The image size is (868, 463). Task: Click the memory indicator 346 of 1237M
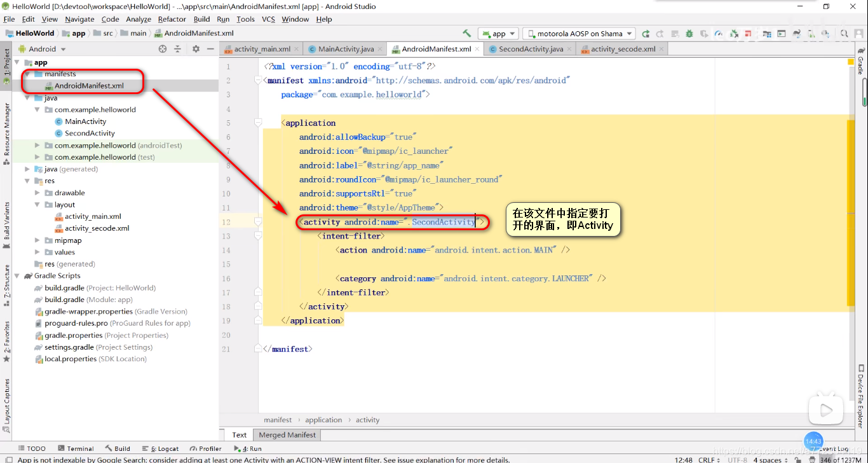coord(840,459)
